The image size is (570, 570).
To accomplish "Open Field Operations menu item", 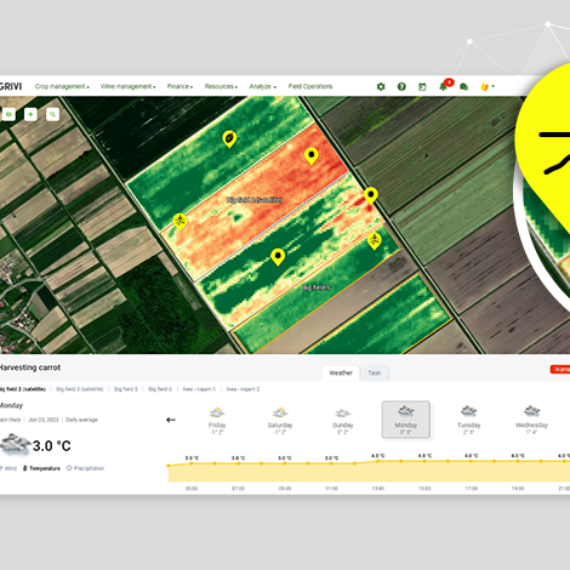I will 310,87.
